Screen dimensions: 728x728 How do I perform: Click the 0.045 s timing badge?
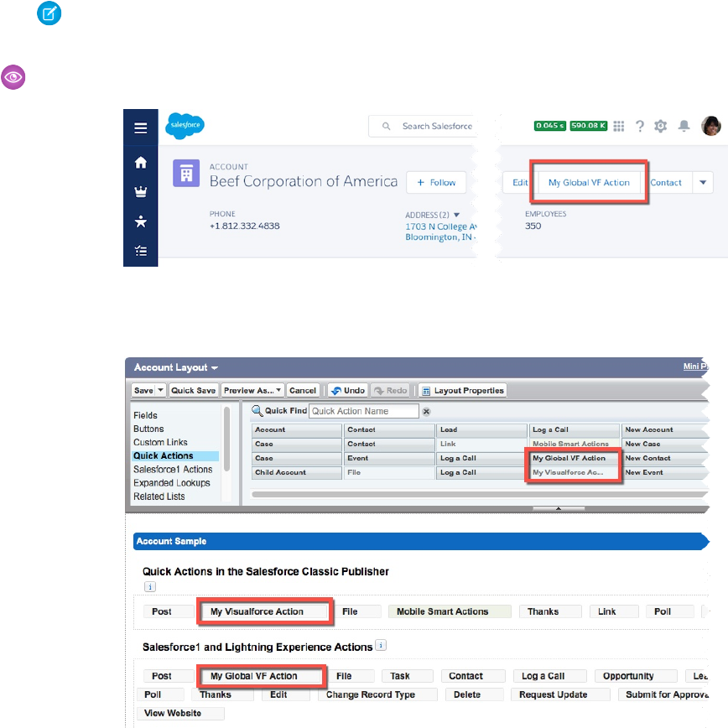549,126
